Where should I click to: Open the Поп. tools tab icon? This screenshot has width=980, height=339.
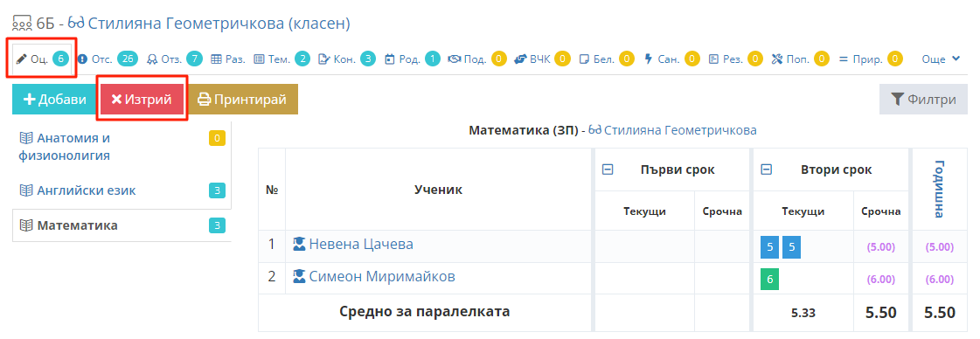(777, 59)
